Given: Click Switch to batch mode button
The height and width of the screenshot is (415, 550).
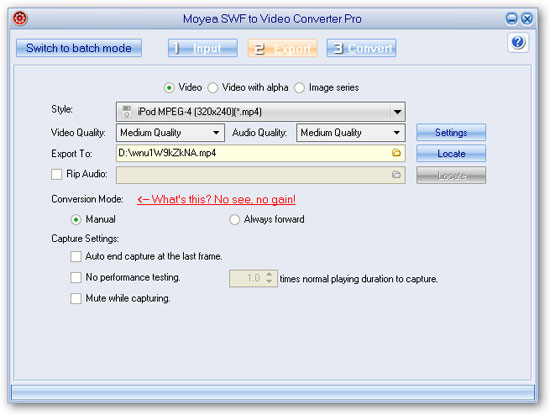Looking at the screenshot, I should coord(79,48).
